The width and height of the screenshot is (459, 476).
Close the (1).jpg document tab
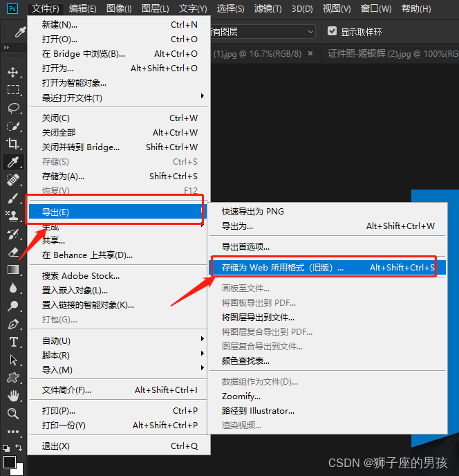[x=310, y=53]
